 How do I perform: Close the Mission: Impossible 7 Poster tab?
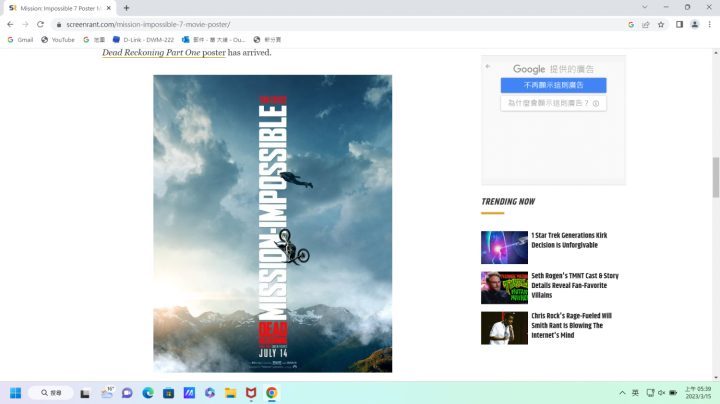coord(109,8)
